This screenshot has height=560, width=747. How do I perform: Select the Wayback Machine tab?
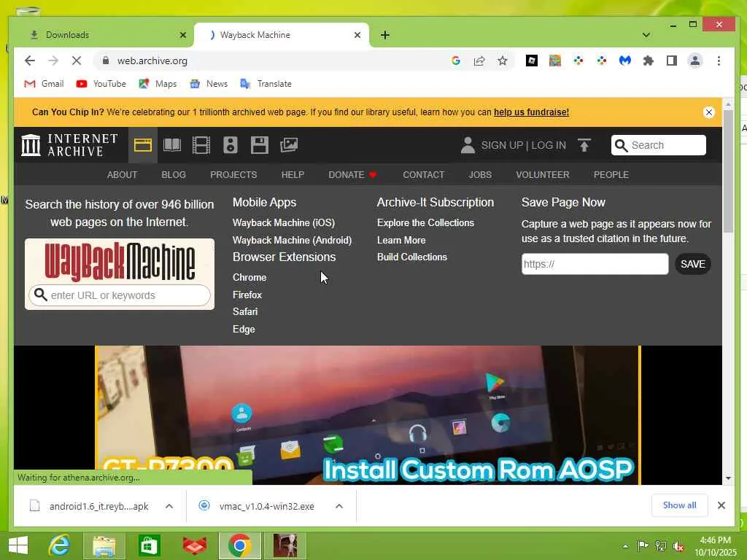tap(281, 35)
